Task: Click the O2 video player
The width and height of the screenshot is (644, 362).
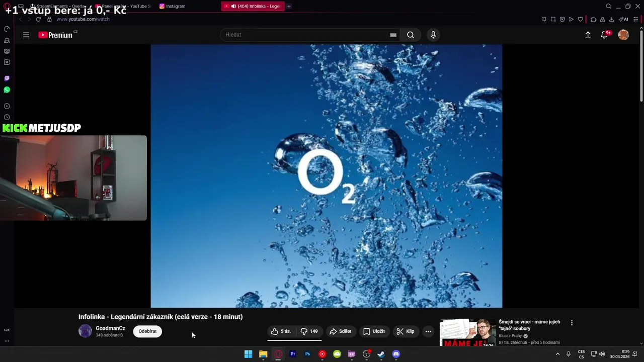Action: pos(327,176)
